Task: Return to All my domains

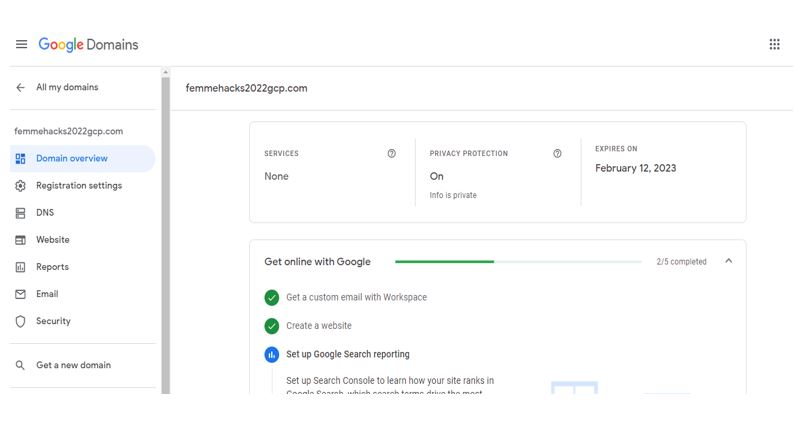Action: click(x=67, y=87)
